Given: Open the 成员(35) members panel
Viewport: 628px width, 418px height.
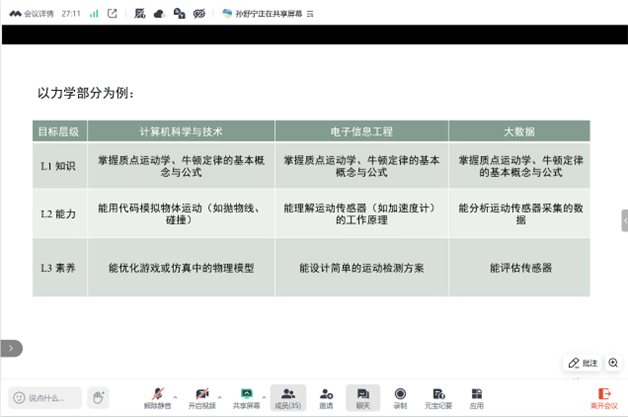Looking at the screenshot, I should pos(287,397).
